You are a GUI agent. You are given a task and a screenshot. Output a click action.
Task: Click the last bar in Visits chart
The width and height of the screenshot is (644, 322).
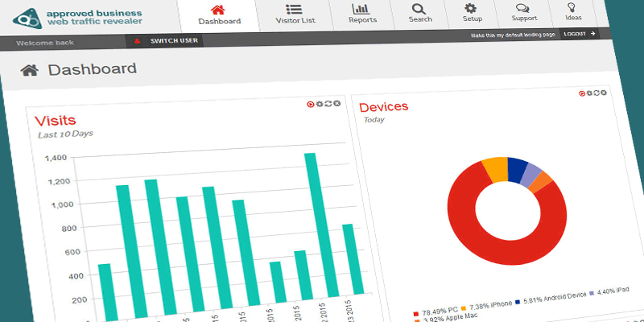(x=353, y=259)
